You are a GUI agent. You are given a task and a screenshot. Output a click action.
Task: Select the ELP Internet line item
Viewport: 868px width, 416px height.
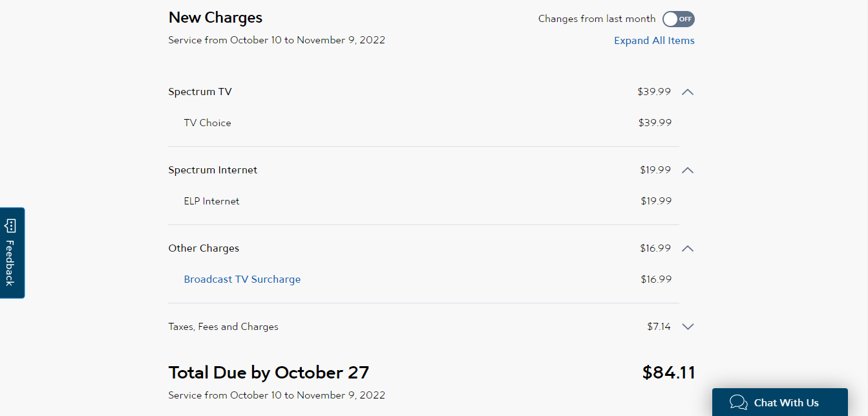point(211,201)
